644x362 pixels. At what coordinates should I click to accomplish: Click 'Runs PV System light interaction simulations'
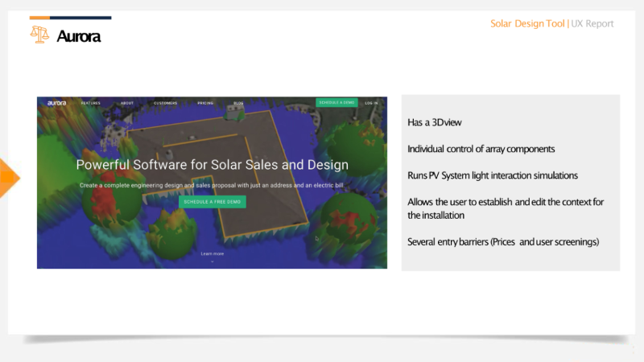(x=493, y=175)
